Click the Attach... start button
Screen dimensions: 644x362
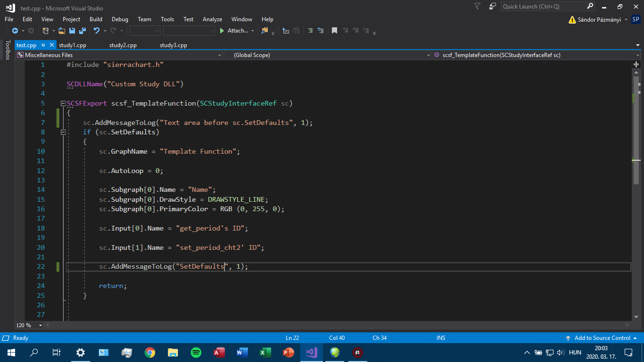pos(234,31)
